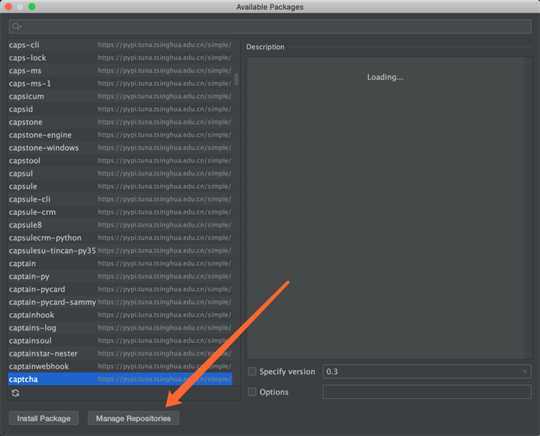Focus the package search field
Viewport: 540px width, 436px height.
click(270, 27)
